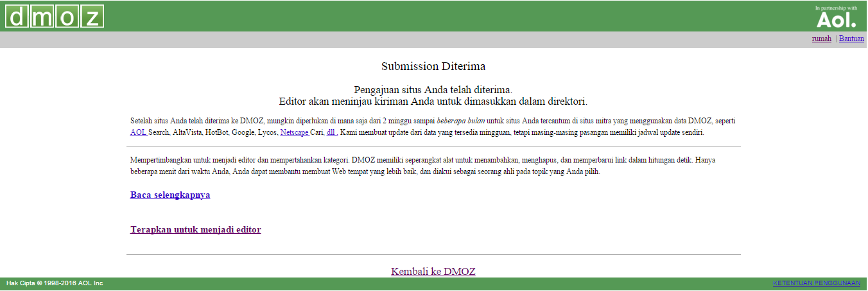
Task: Click the Submission Diterima heading
Action: [x=433, y=66]
